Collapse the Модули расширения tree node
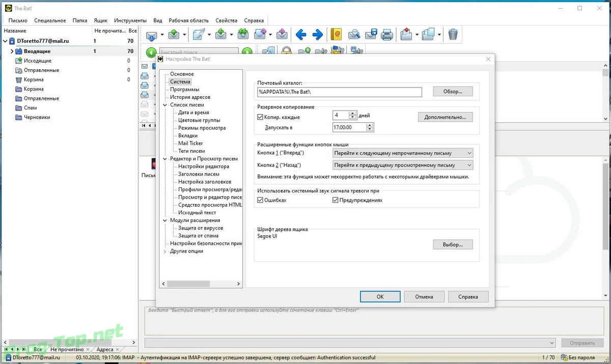611x364 pixels. pos(165,220)
